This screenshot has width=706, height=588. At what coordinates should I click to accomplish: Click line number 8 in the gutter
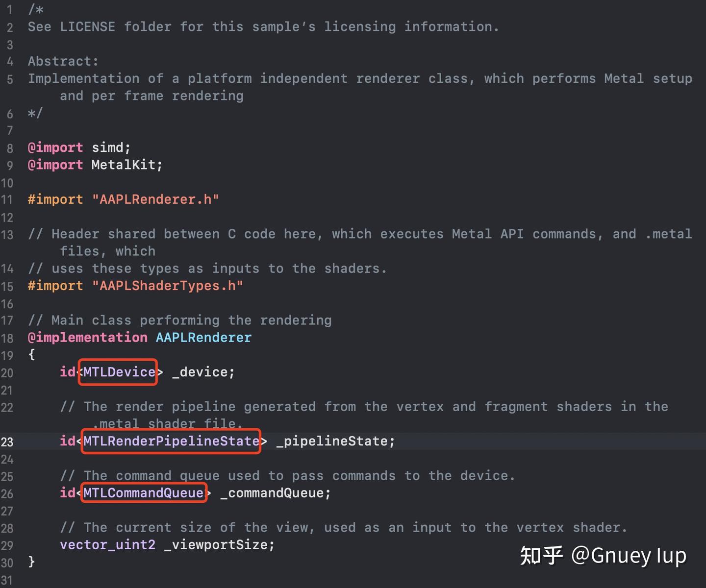(x=10, y=148)
